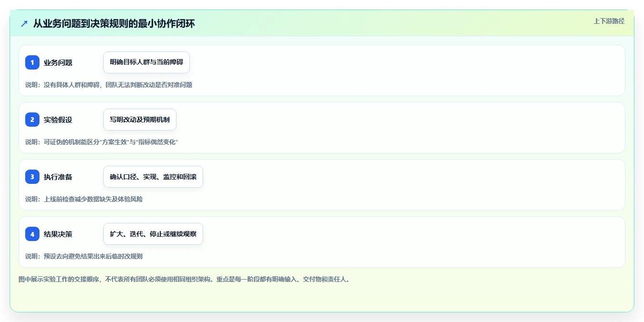Click the step 4 number badge
Viewport: 644px width, 322px height.
point(32,234)
